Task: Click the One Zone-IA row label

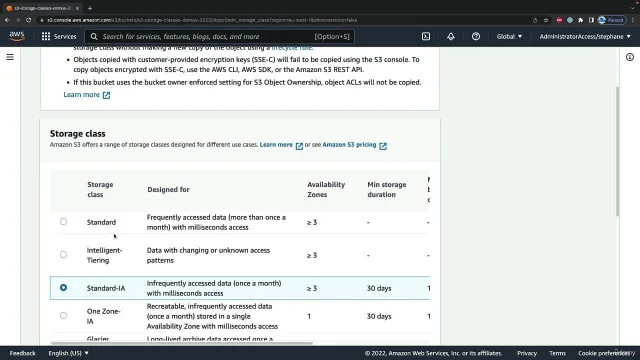Action: (103, 316)
